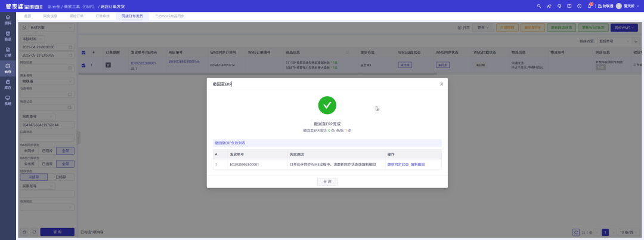
Task: Toggle the select-all checkbox in table header
Action: 83,53
